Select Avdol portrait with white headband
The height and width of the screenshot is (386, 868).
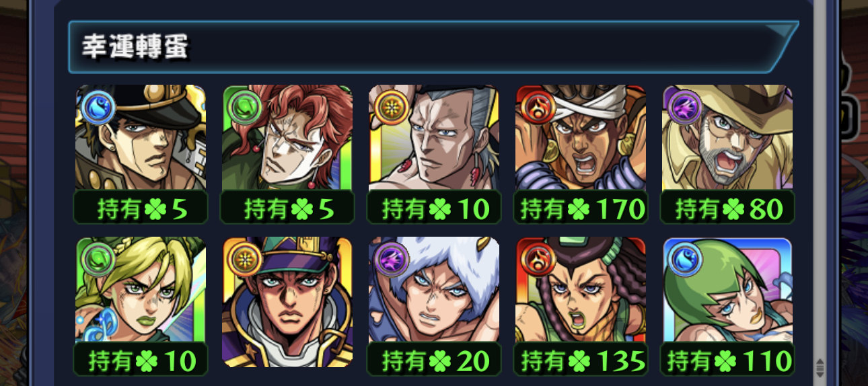(x=581, y=137)
